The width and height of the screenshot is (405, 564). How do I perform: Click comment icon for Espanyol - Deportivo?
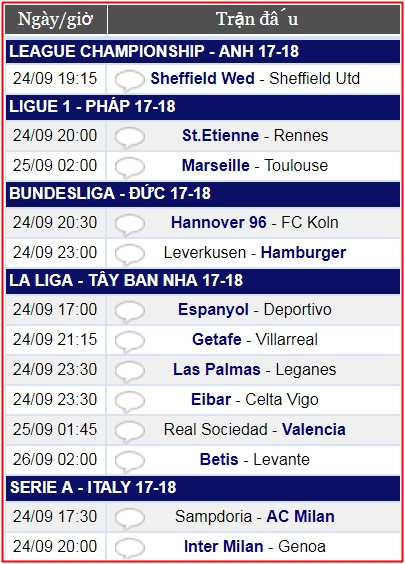tap(129, 311)
